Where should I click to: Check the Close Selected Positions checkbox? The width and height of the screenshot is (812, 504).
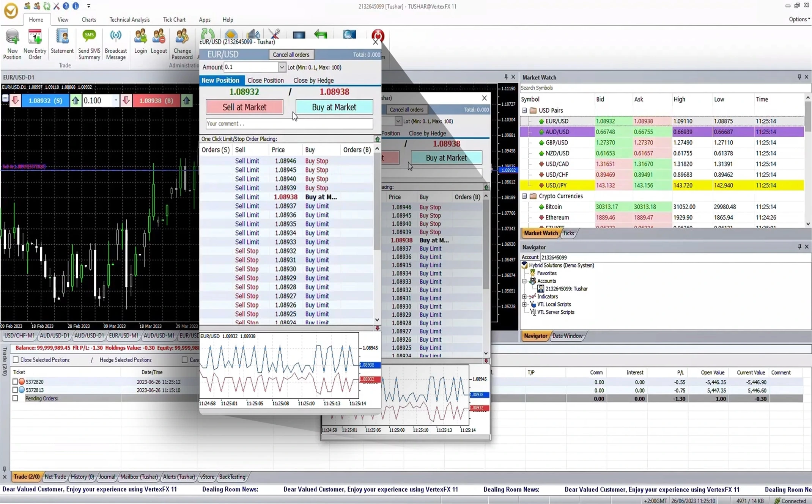click(x=15, y=360)
